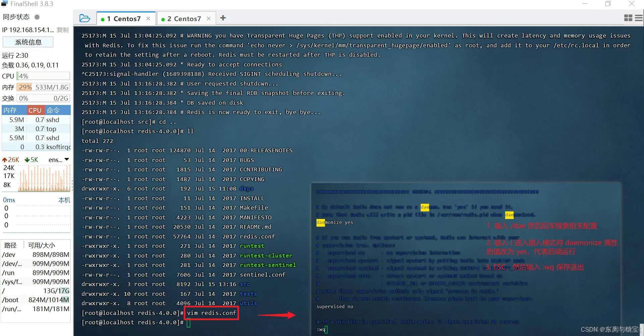
Task: Click the README.md file name
Action: [256, 227]
